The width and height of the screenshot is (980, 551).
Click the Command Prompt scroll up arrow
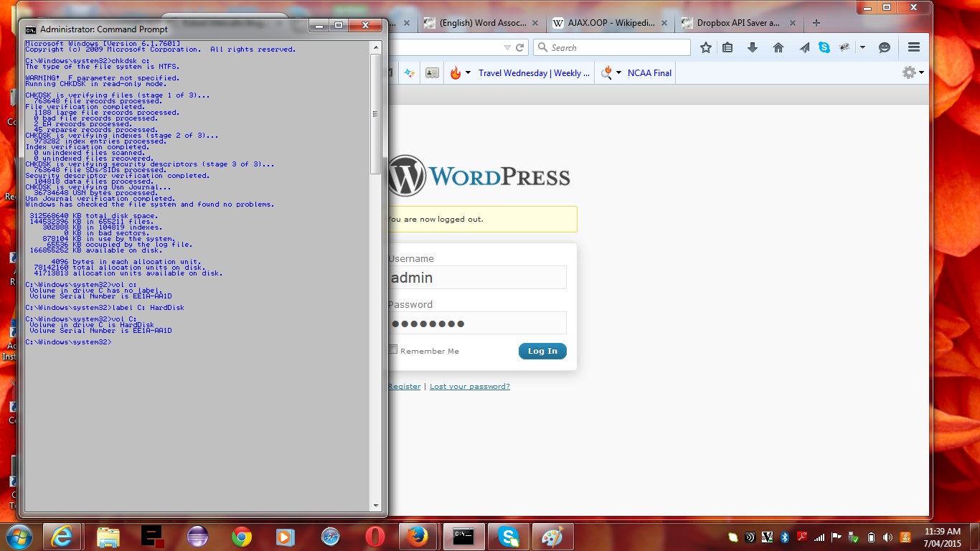(x=376, y=47)
